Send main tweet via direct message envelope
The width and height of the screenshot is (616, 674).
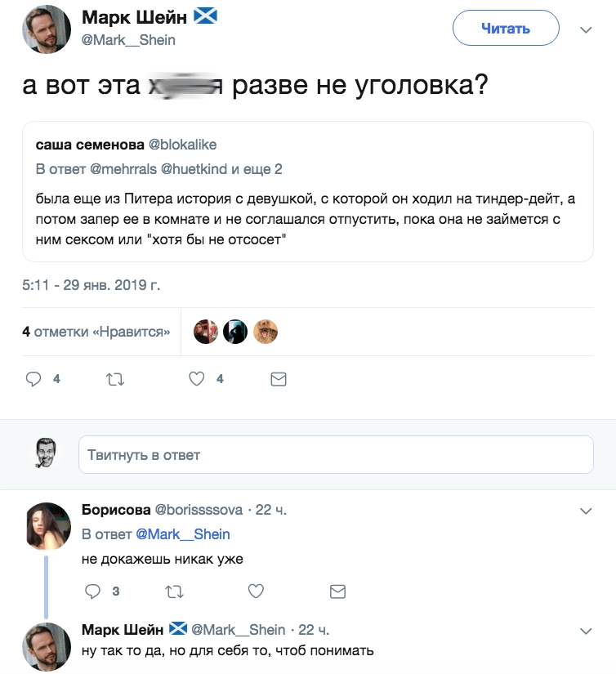coord(278,379)
